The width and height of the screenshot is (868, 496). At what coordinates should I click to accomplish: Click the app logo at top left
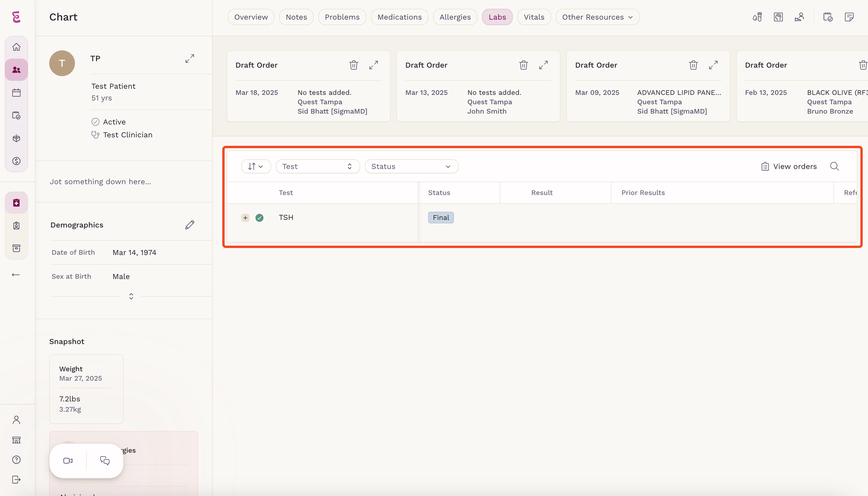point(16,17)
